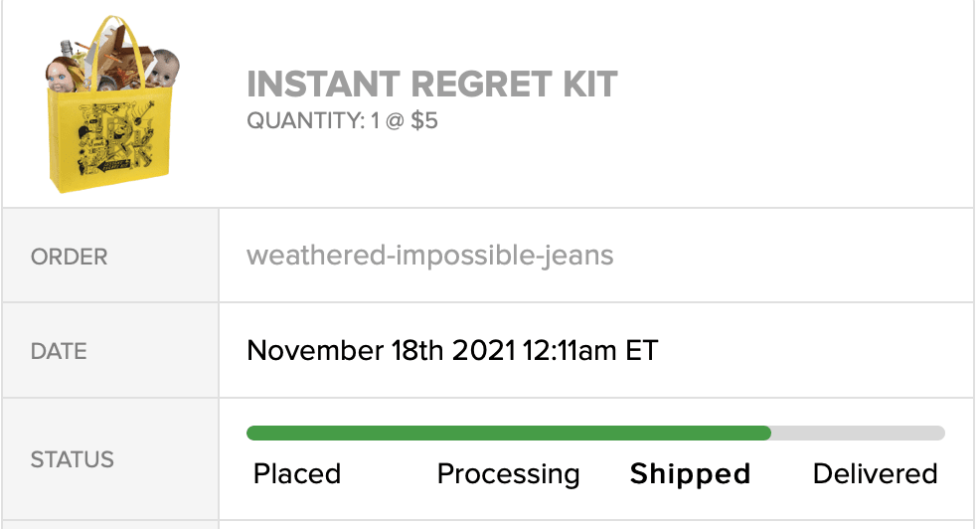Click the quantity and price line
Screen dimensions: 980x529
coord(342,121)
